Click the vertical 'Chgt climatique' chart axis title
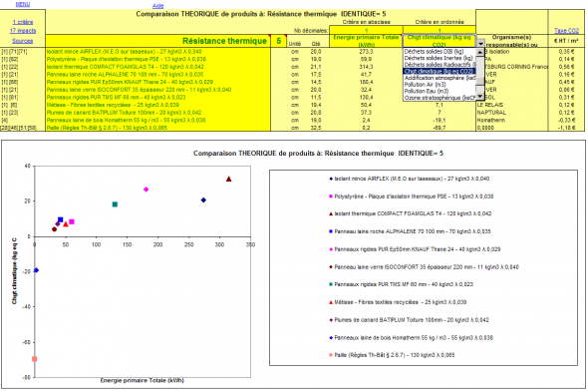 pyautogui.click(x=14, y=271)
